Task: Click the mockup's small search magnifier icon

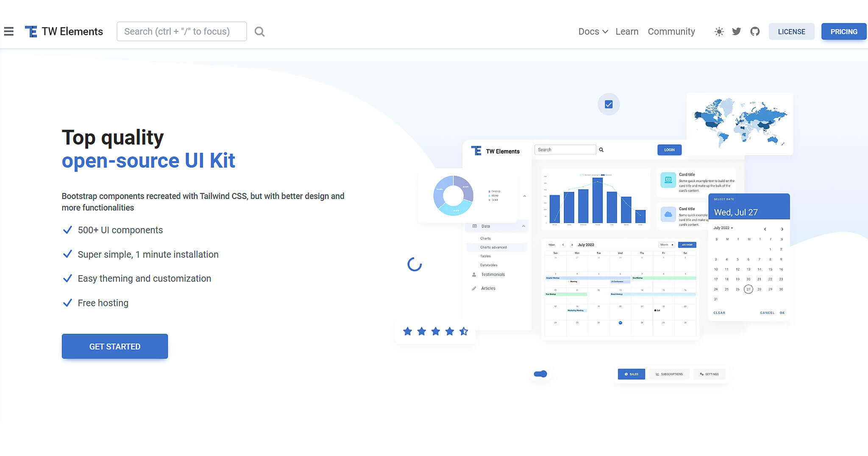Action: pyautogui.click(x=601, y=150)
